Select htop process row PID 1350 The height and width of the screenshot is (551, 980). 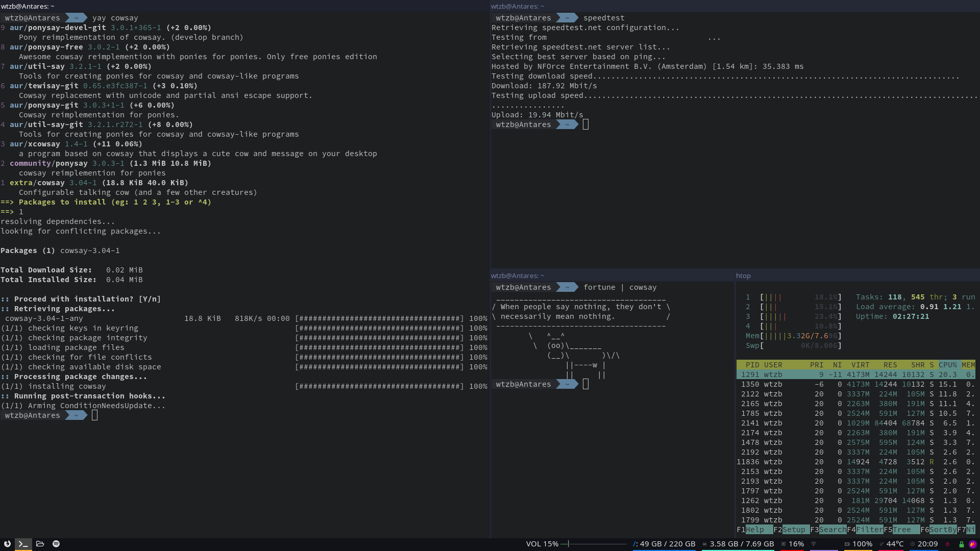point(856,384)
